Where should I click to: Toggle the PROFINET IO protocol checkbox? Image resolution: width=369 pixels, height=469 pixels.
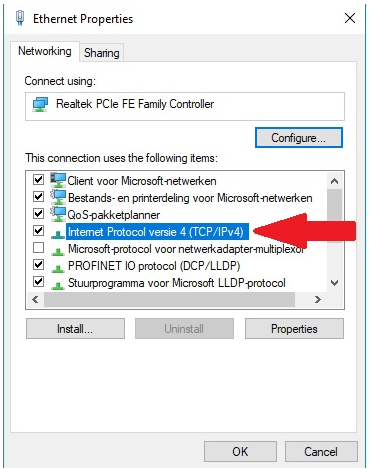click(38, 265)
